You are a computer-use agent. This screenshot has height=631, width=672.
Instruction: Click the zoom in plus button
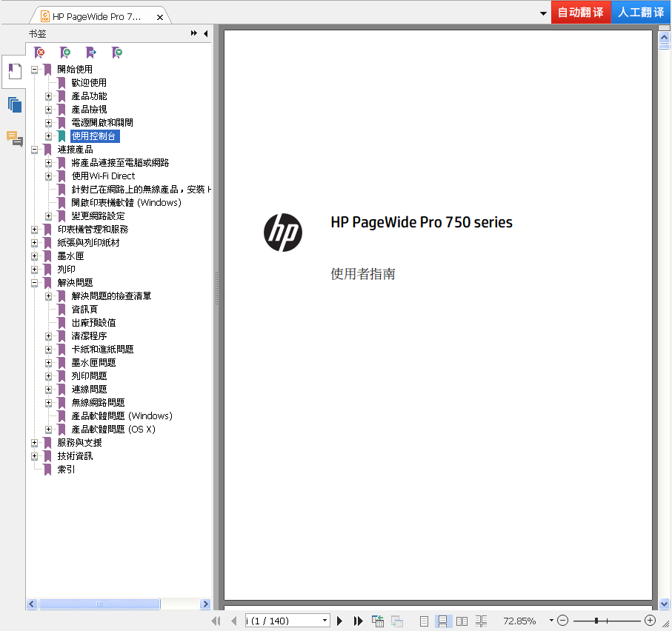click(650, 621)
